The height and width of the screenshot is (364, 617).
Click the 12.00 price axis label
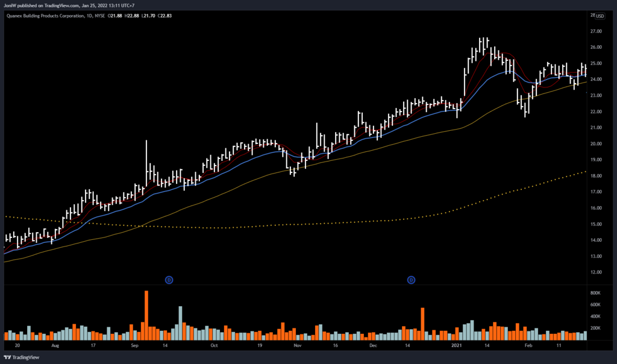[597, 272]
